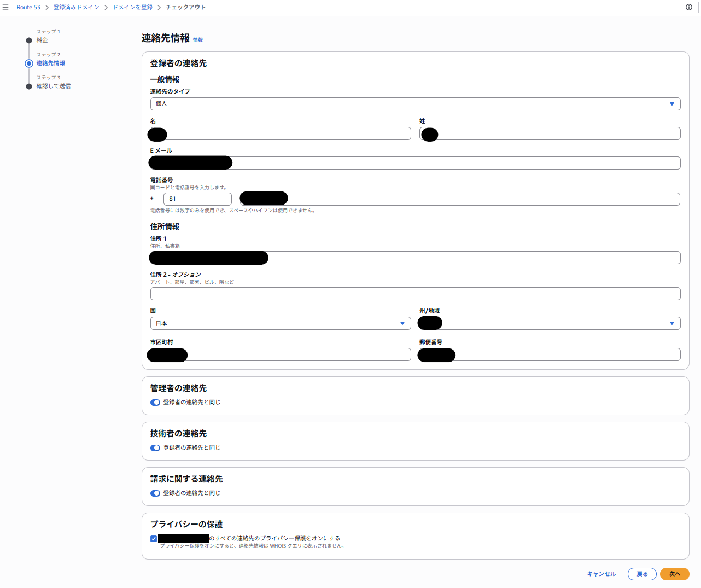The width and height of the screenshot is (701, 588).
Task: Open the hamburger navigation menu
Action: 5,7
